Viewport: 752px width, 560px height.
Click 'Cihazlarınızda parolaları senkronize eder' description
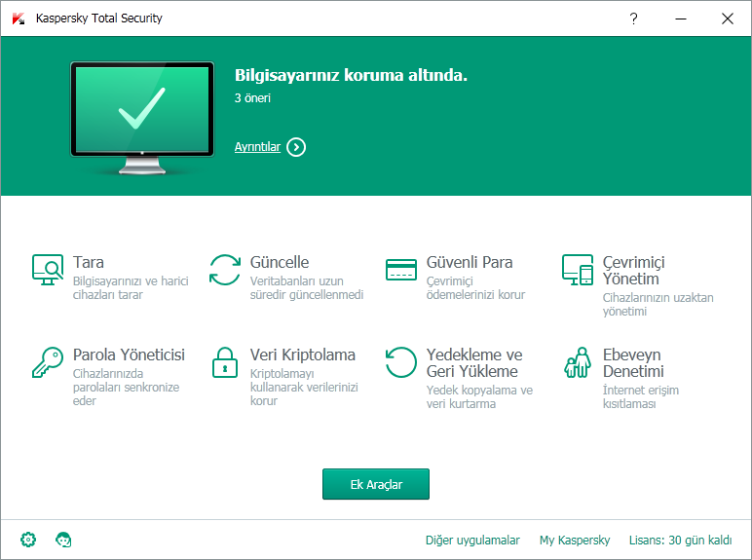(126, 387)
